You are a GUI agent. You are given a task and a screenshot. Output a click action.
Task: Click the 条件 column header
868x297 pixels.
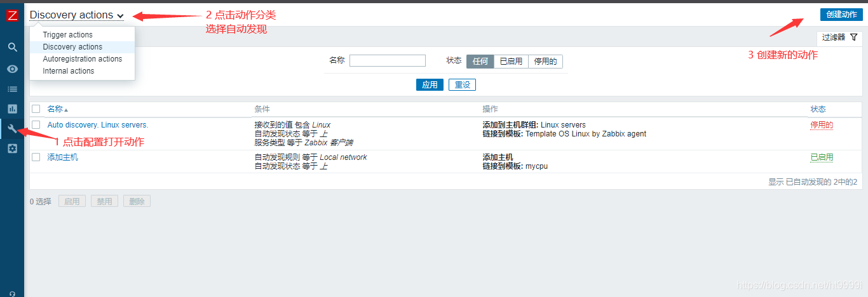pos(262,109)
